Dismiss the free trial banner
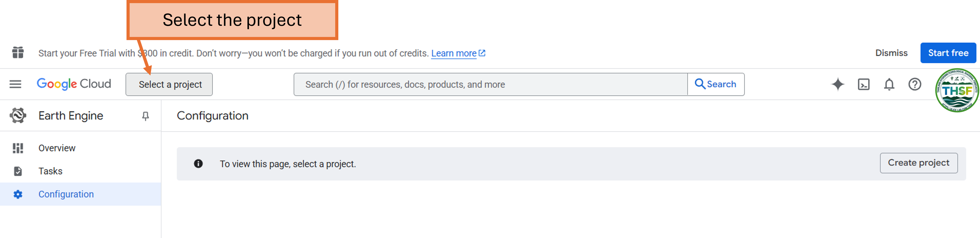 pos(891,53)
